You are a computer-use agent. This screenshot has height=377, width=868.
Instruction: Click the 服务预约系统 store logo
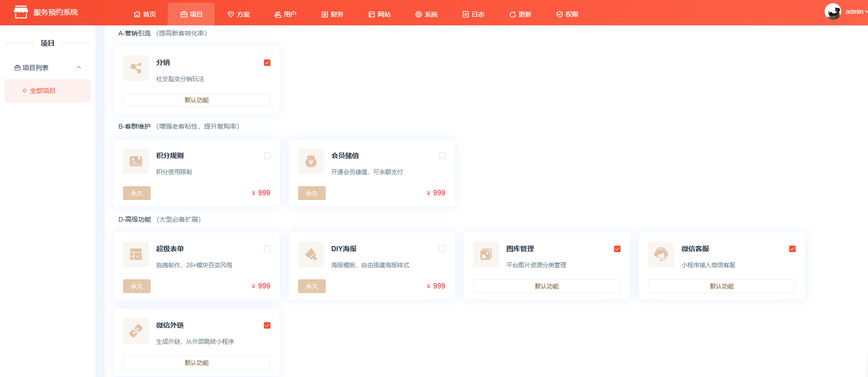(x=21, y=12)
